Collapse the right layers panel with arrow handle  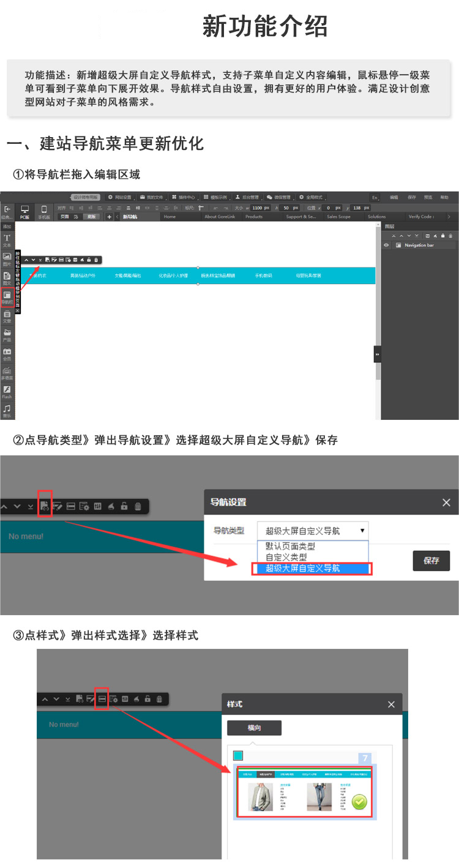(x=377, y=354)
